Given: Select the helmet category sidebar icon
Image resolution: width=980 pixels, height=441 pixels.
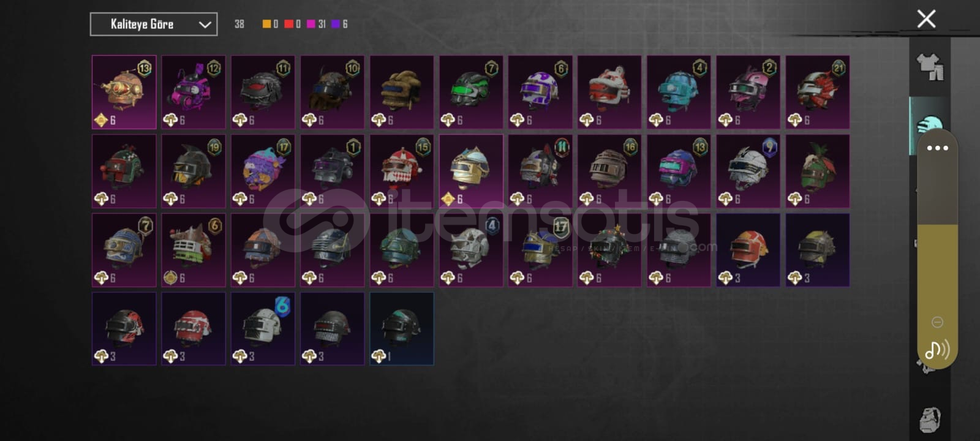Looking at the screenshot, I should pyautogui.click(x=924, y=124).
